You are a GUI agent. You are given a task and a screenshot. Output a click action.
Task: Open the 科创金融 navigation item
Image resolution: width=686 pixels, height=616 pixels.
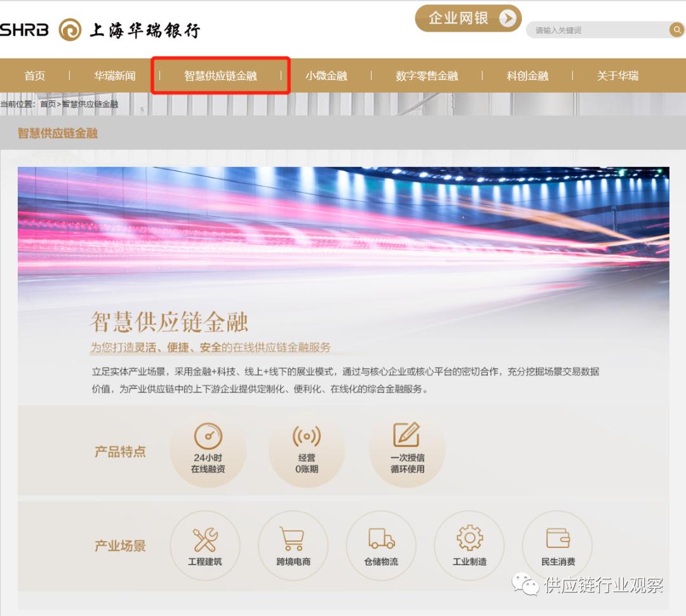point(528,76)
